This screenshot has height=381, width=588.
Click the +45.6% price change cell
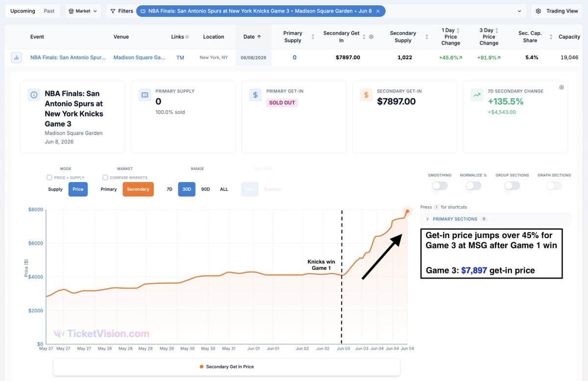coord(450,57)
